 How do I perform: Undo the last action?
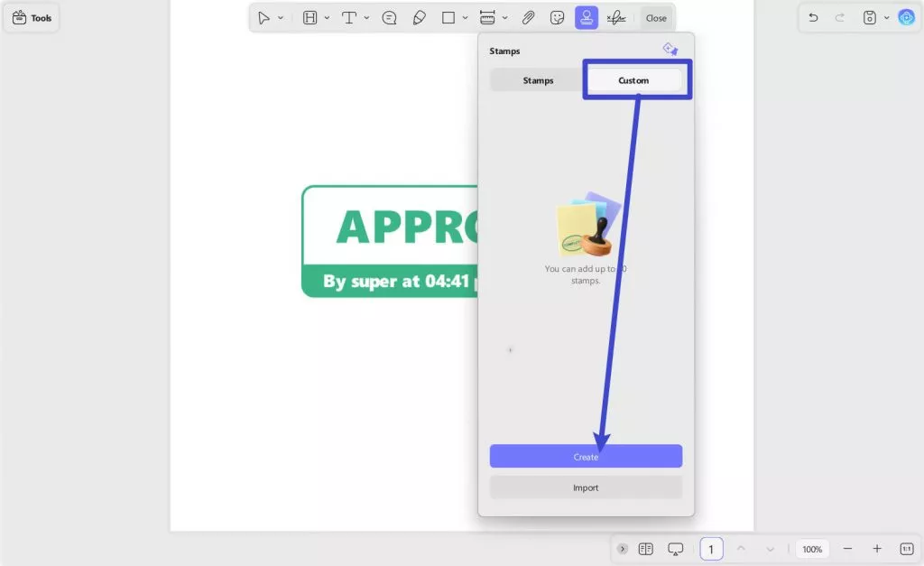click(813, 18)
